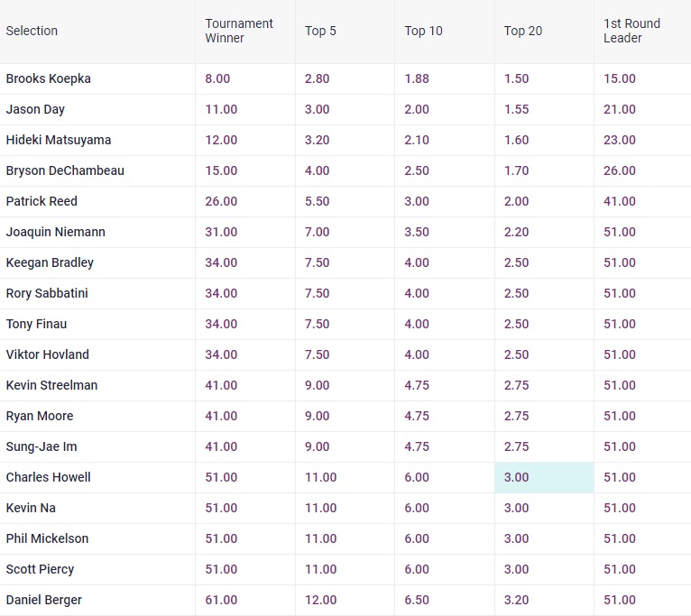This screenshot has height=616, width=691.
Task: Click the Top 5 column header
Action: 320,31
